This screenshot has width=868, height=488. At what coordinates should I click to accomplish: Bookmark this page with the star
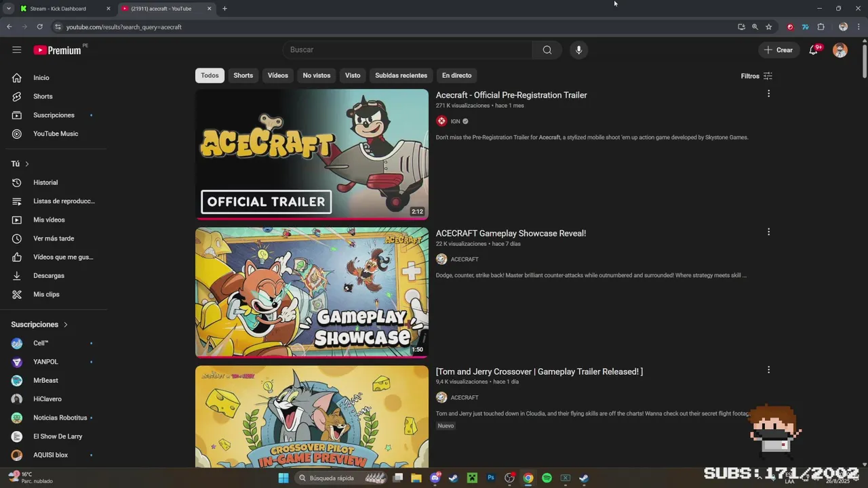pyautogui.click(x=768, y=27)
